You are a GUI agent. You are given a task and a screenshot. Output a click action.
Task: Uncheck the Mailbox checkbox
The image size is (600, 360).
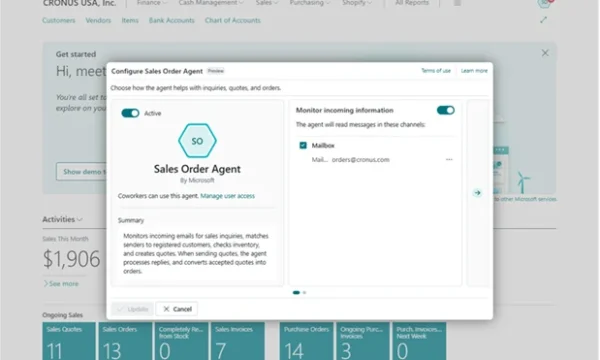(303, 145)
